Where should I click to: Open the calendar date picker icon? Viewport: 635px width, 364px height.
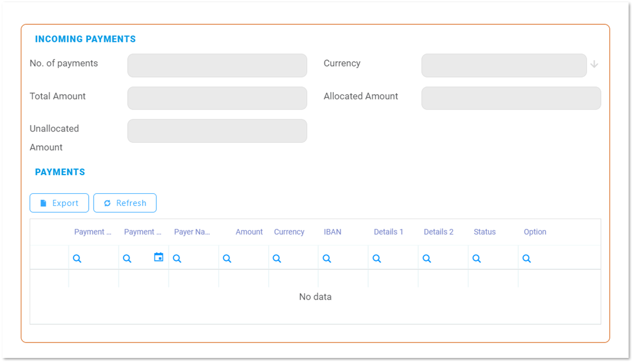(x=159, y=257)
